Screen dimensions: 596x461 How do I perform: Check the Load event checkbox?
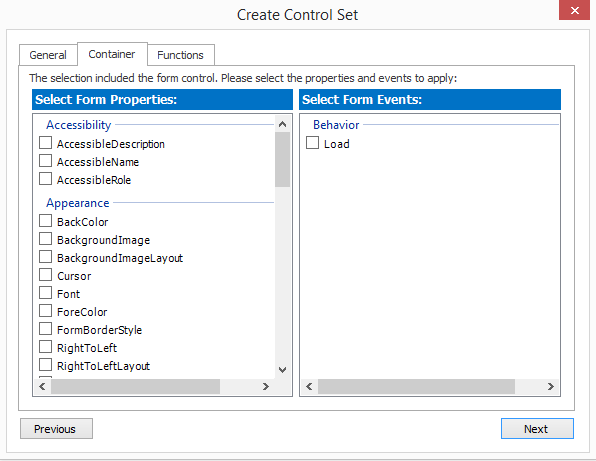(x=312, y=143)
